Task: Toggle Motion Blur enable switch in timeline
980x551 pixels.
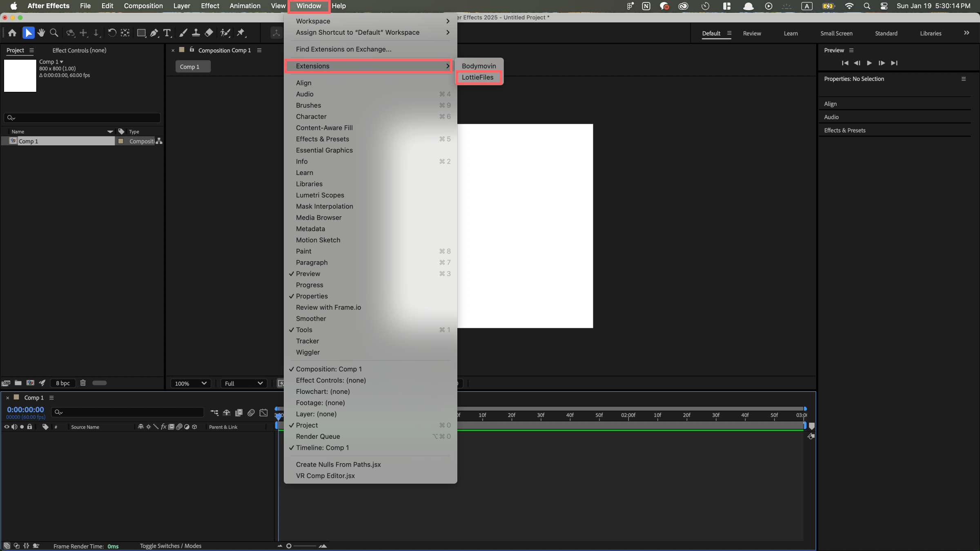Action: 251,413
